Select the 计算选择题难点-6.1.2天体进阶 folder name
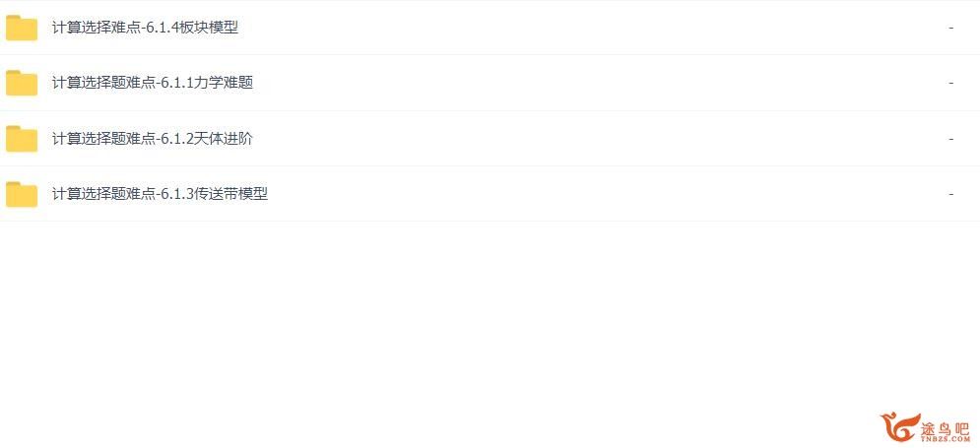Image resolution: width=980 pixels, height=448 pixels. pos(153,138)
